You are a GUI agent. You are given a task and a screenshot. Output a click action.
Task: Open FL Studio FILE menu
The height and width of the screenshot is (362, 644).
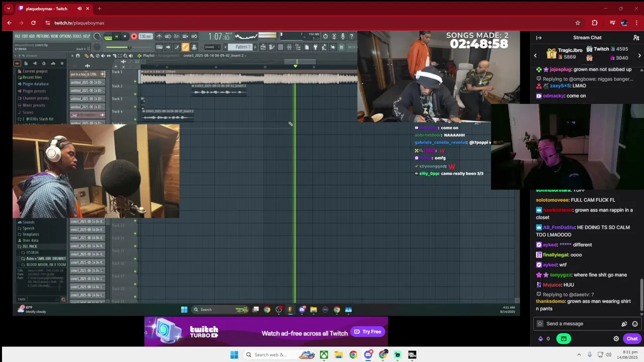[17, 36]
